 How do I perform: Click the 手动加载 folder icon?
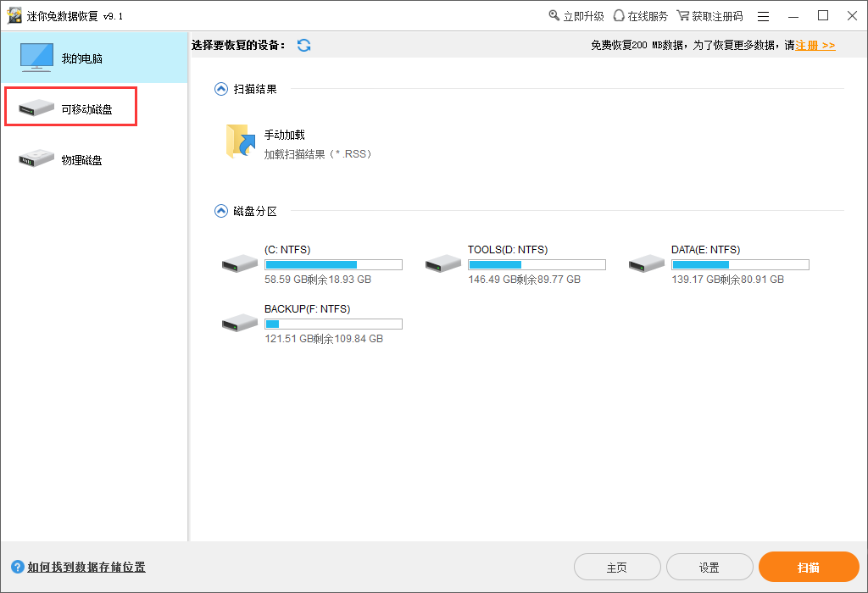(240, 141)
